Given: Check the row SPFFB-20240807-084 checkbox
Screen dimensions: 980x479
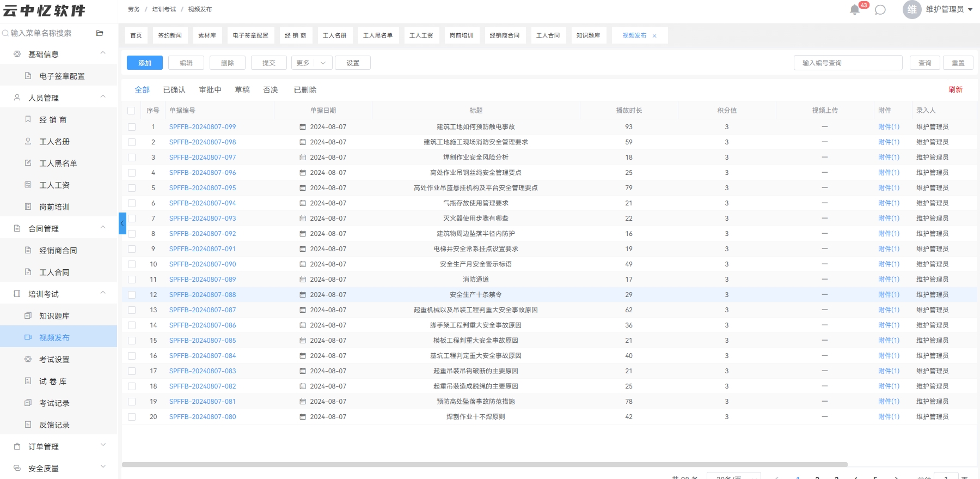Looking at the screenshot, I should (131, 356).
